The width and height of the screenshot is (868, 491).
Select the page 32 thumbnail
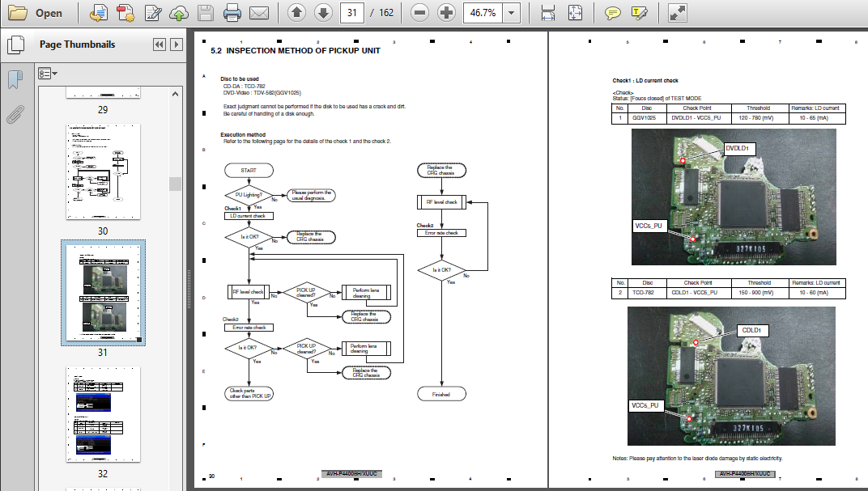point(103,414)
